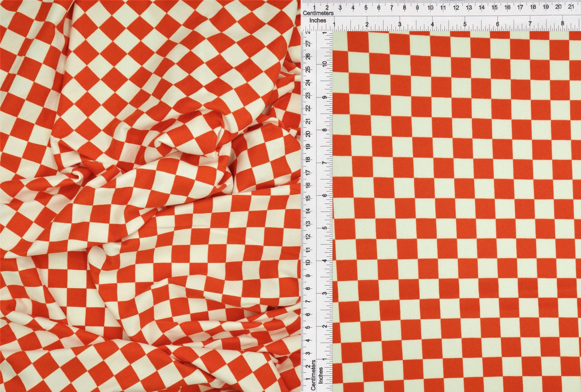Click the 9 inch mark on vertical ruler

(x=325, y=98)
